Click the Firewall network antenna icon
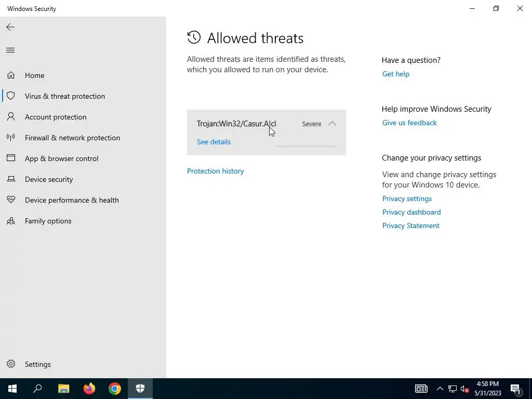Image resolution: width=532 pixels, height=399 pixels. tap(11, 137)
